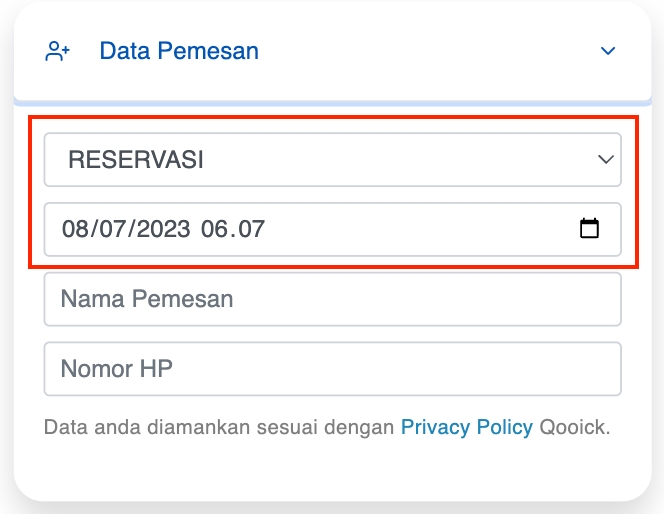Click the empty area of date-time field
The height and width of the screenshot is (514, 664).
pyautogui.click(x=419, y=229)
